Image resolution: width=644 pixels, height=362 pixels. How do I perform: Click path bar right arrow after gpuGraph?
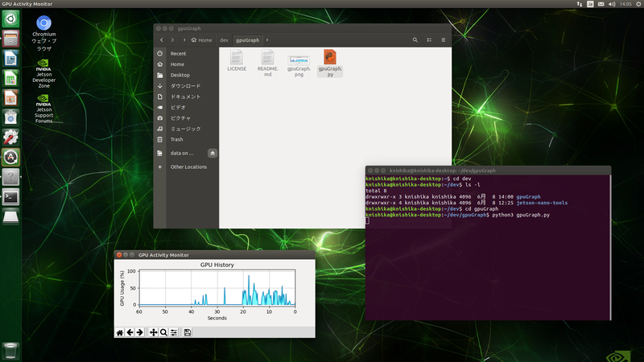(267, 39)
